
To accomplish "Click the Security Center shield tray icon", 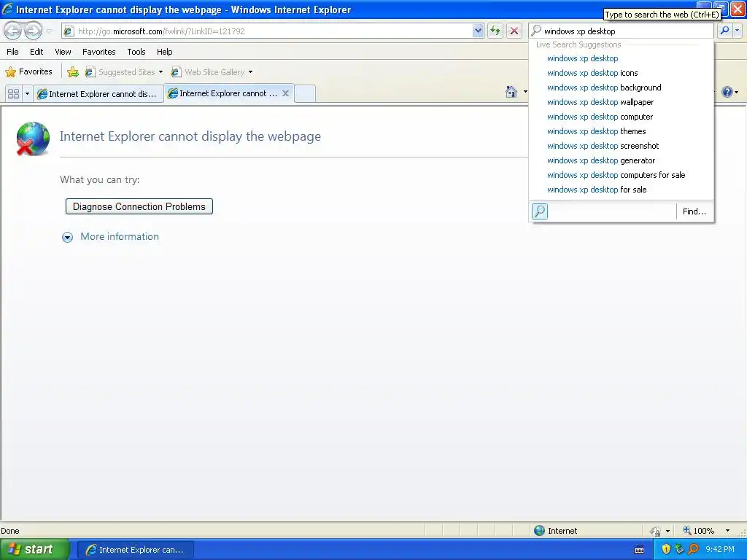I will coord(667,550).
